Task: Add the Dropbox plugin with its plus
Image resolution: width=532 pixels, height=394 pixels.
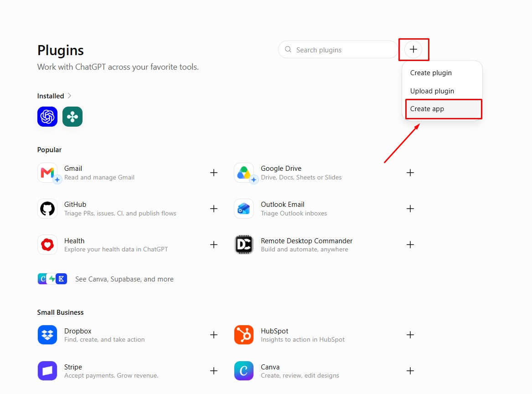Action: 214,335
